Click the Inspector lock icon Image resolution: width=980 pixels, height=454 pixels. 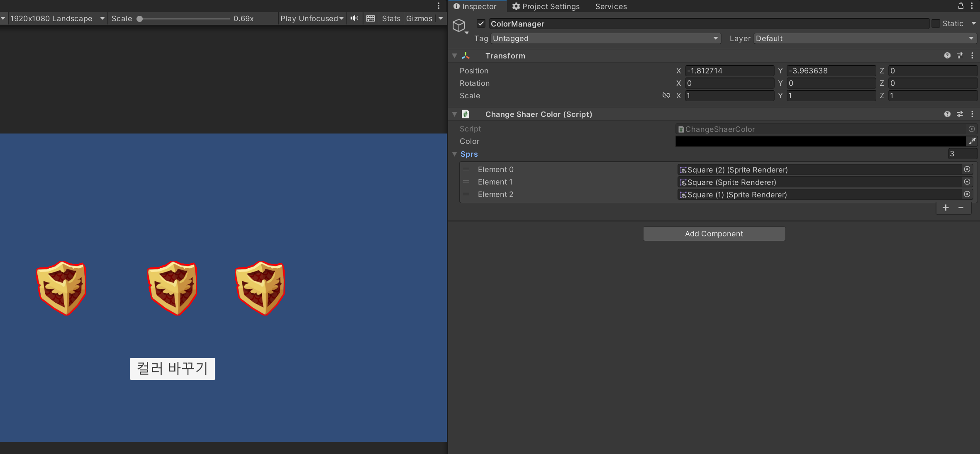click(x=960, y=6)
